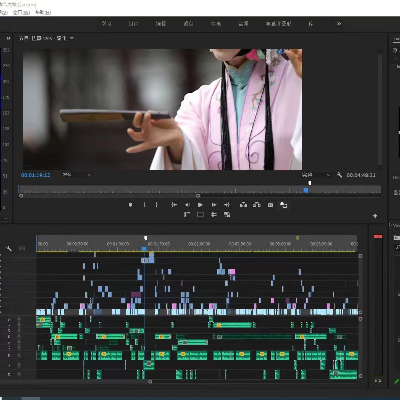Click the timeline horizontal zoom scrollbar handle
400x400 pixels.
coord(150,381)
